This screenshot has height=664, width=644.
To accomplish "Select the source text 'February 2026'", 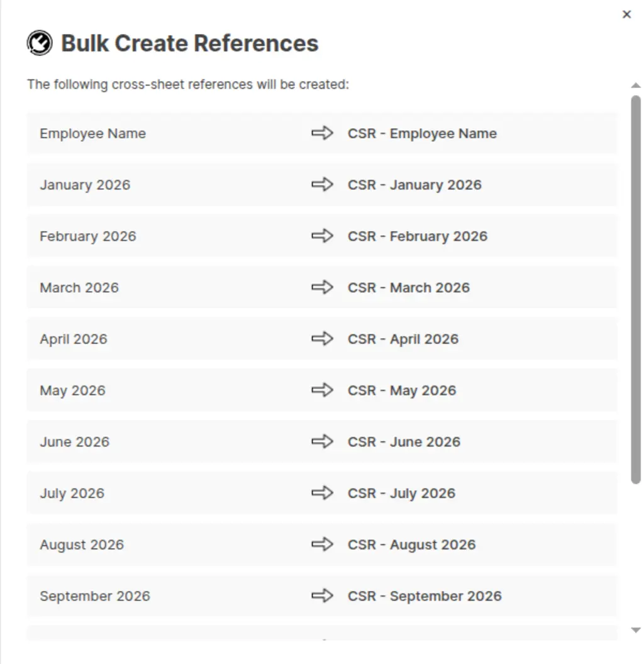I will coord(88,236).
